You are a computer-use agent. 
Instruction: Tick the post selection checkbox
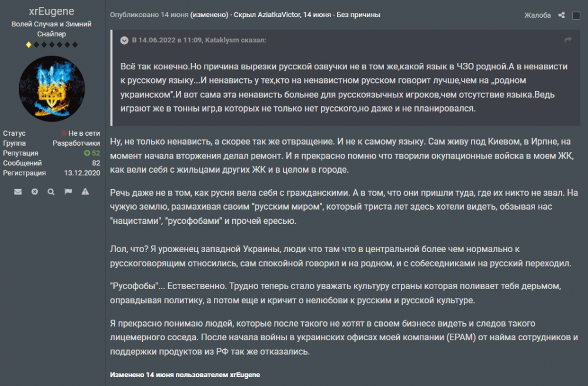576,16
